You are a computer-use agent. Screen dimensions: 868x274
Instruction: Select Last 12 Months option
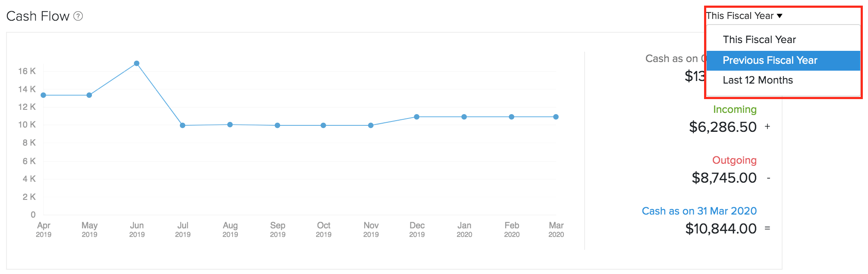click(758, 80)
